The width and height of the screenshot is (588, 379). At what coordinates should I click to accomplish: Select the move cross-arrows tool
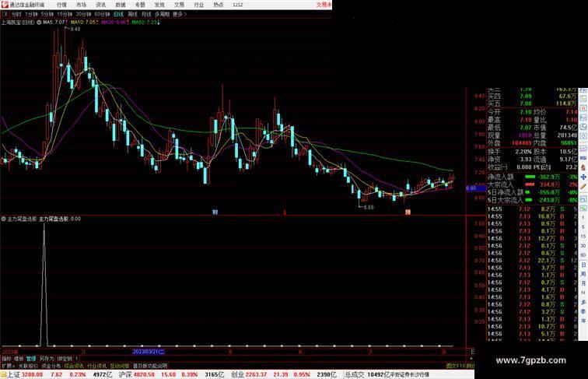coord(583,177)
